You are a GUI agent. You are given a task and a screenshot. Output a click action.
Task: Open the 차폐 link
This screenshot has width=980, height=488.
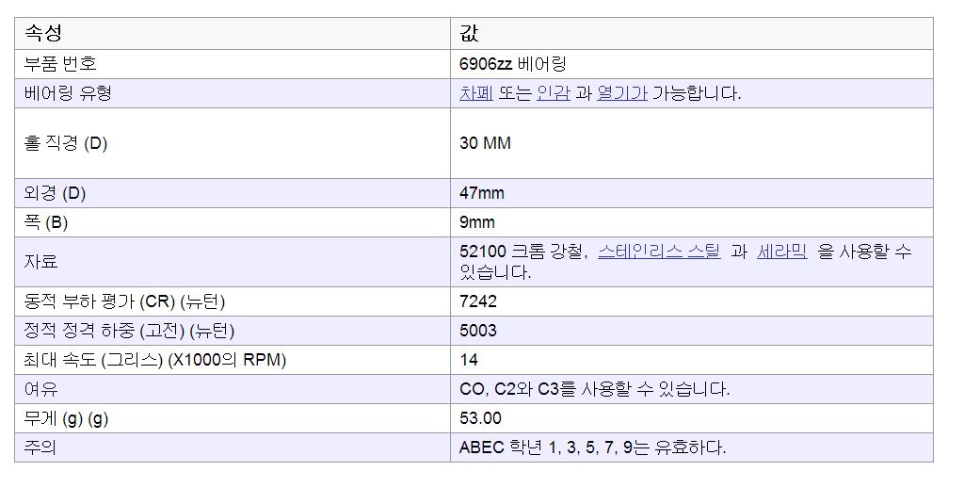tap(476, 94)
